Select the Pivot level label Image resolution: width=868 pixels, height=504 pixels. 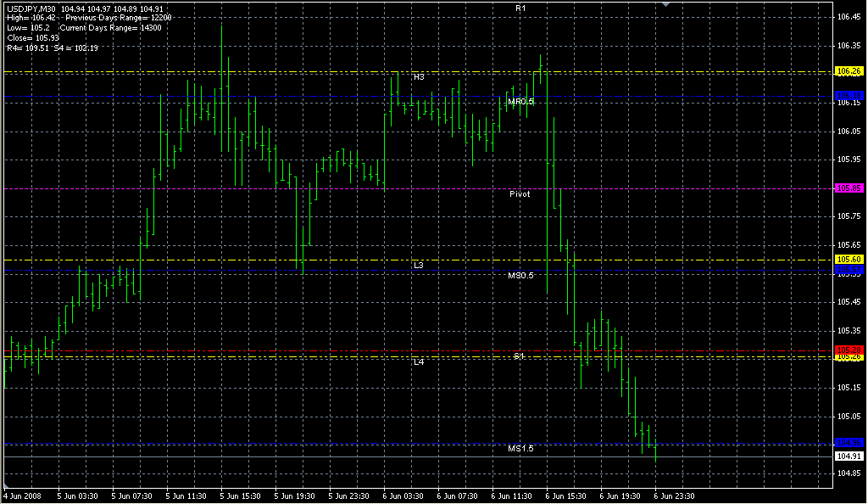520,194
